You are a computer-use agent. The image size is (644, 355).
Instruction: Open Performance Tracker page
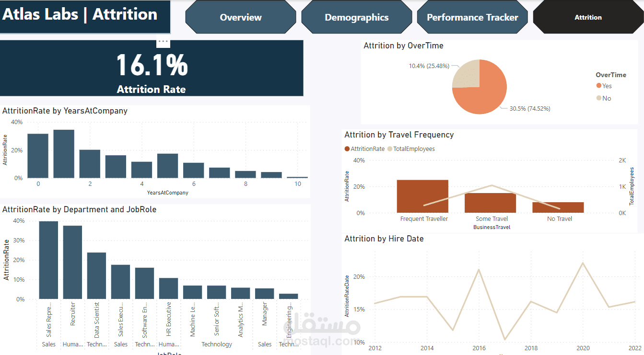472,17
